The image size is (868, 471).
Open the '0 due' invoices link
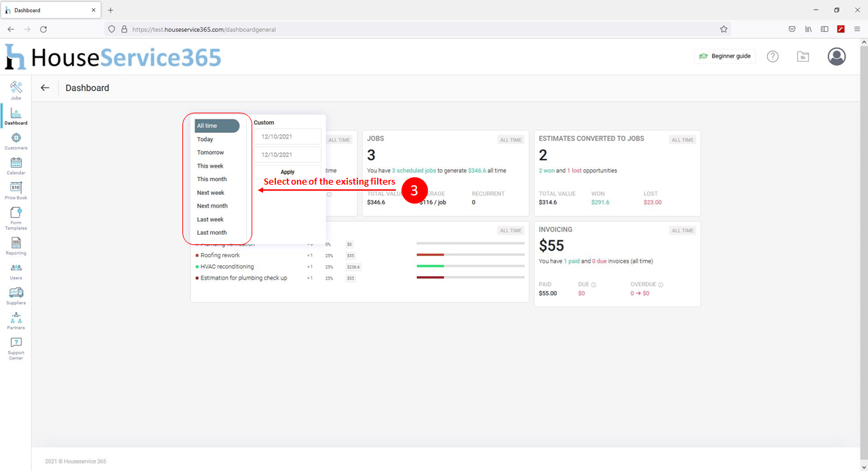coord(598,261)
